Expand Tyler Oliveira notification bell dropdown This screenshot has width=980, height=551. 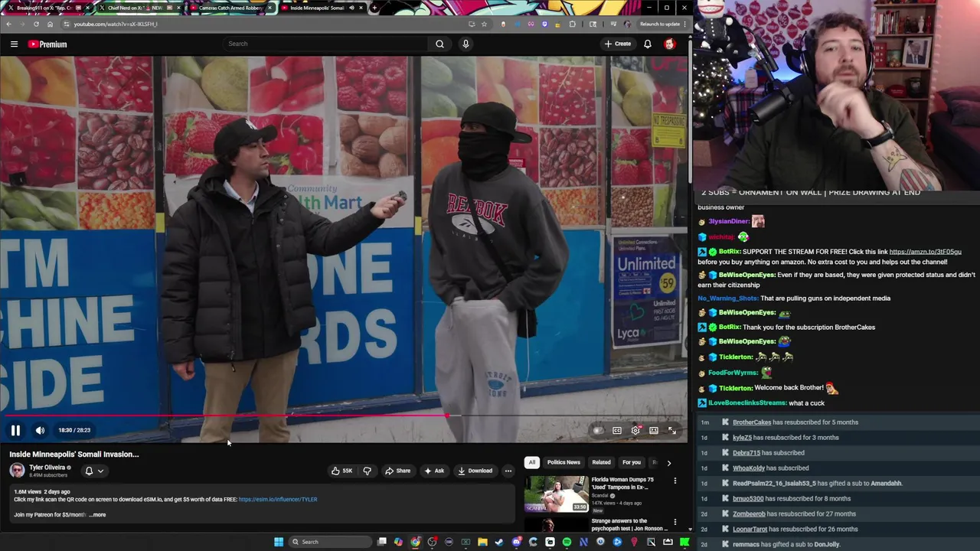coord(94,471)
